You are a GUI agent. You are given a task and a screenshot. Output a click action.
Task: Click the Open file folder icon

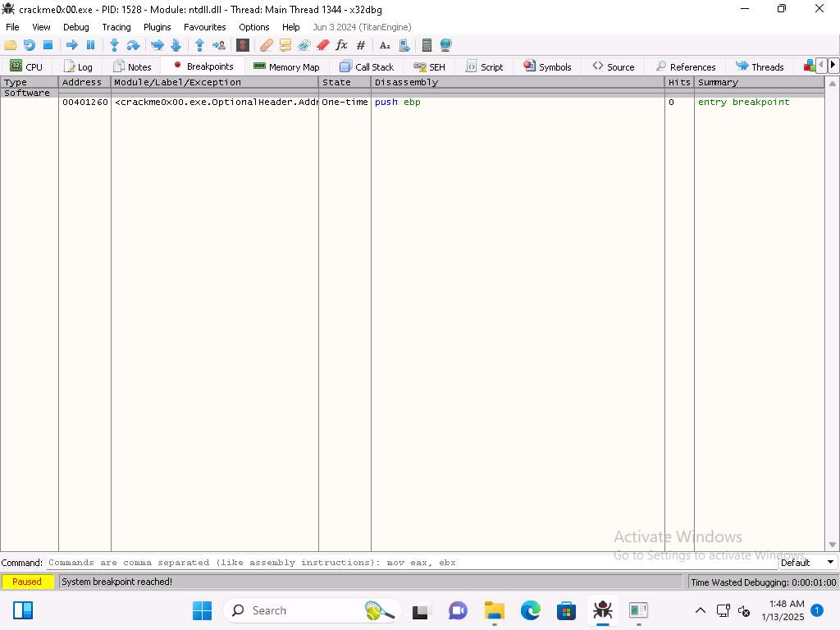pyautogui.click(x=11, y=45)
